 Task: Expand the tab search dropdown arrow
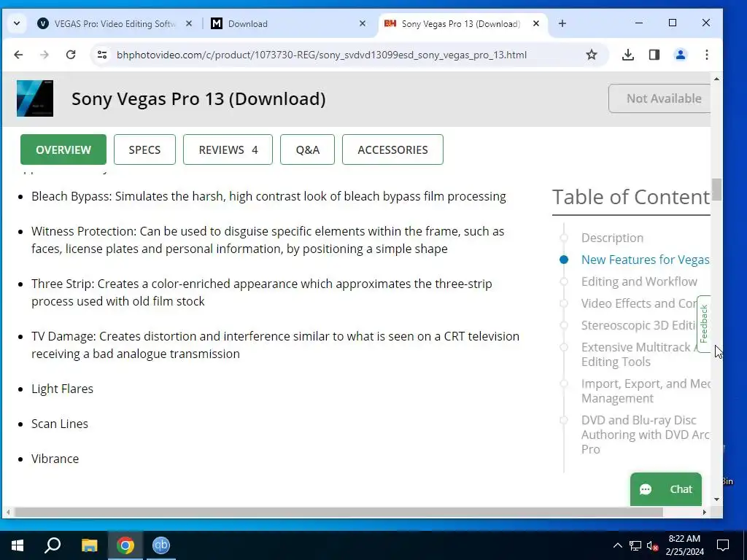point(17,23)
